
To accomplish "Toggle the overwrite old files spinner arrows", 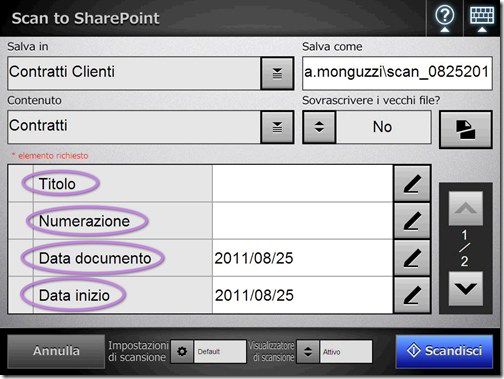I will (x=319, y=127).
